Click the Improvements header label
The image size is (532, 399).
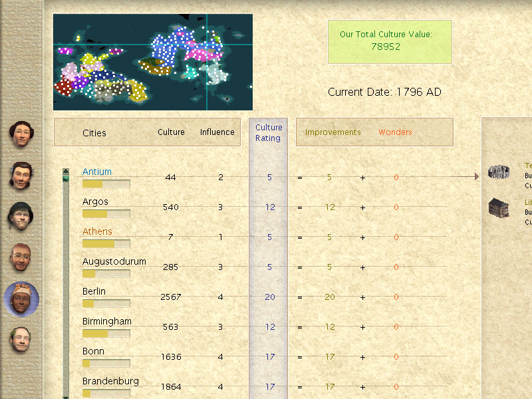[x=332, y=132]
